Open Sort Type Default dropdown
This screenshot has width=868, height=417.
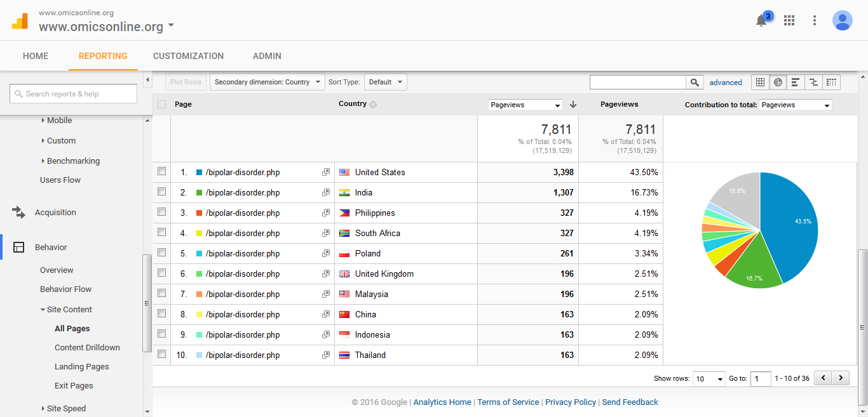tap(385, 82)
